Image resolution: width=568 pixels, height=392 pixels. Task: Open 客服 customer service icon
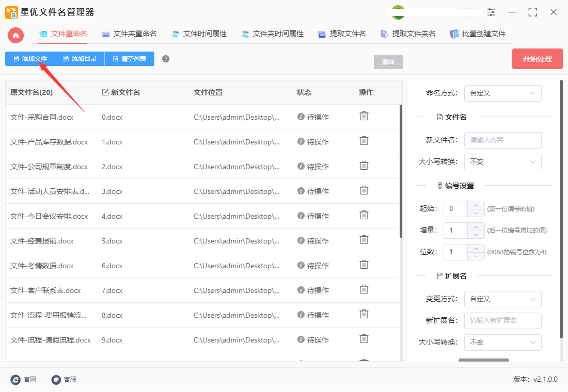point(56,379)
